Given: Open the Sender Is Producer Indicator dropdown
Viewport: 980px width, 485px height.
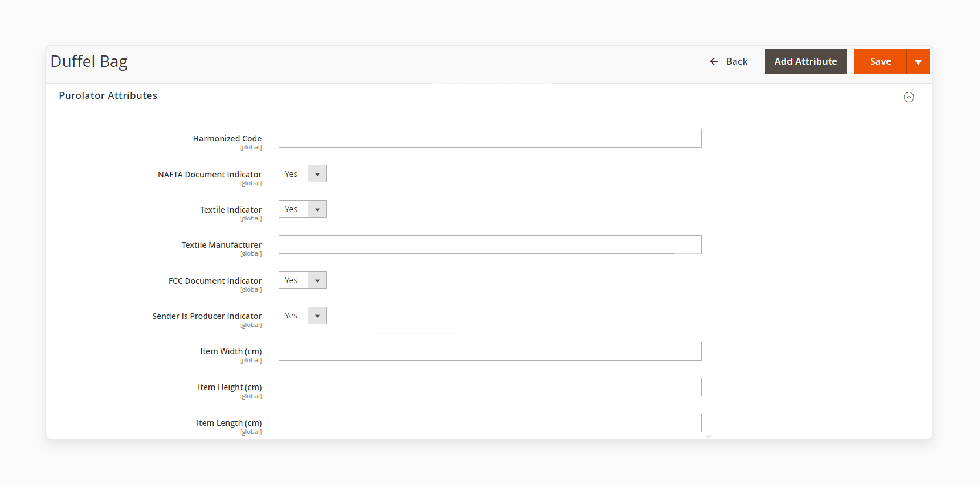Looking at the screenshot, I should click(x=303, y=315).
